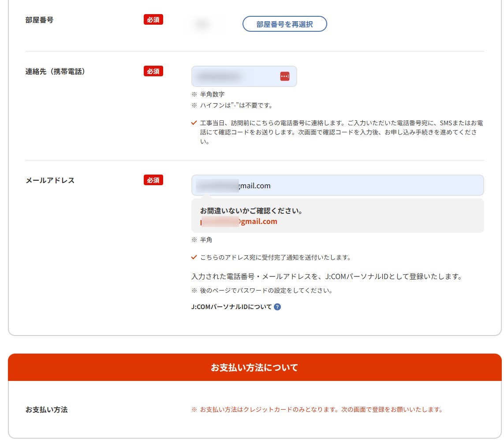Select the 部屋番号 field label
This screenshot has height=440, width=504.
[x=40, y=20]
